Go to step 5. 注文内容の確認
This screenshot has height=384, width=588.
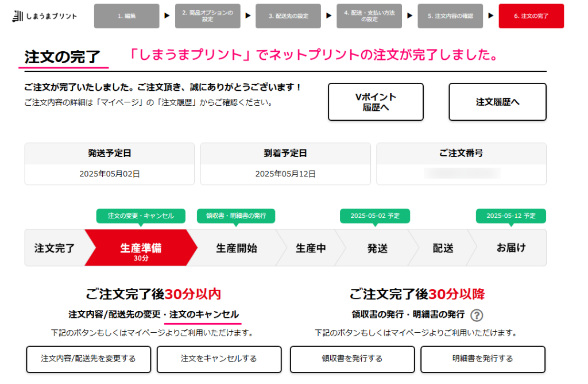click(x=450, y=16)
